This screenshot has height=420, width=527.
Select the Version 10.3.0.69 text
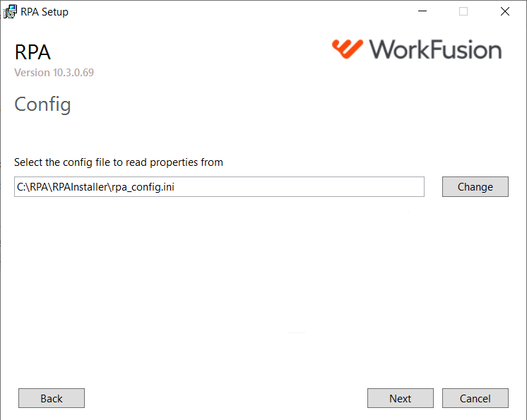coord(54,73)
